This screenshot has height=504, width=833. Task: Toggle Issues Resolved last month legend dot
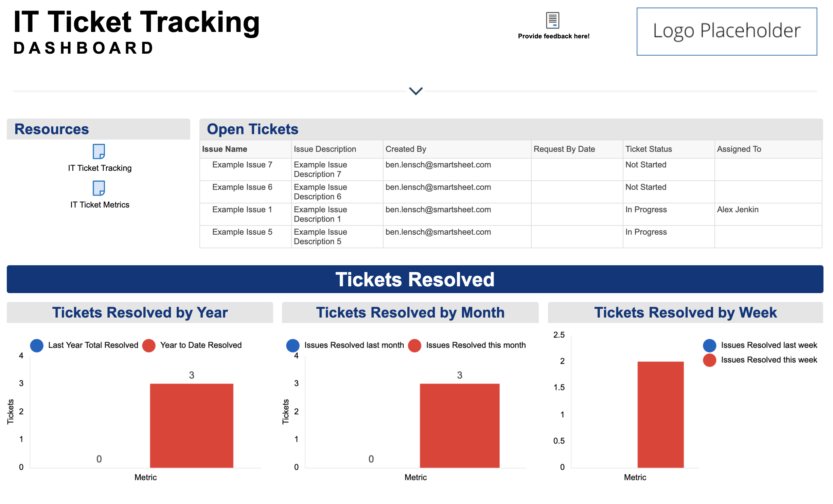click(293, 345)
